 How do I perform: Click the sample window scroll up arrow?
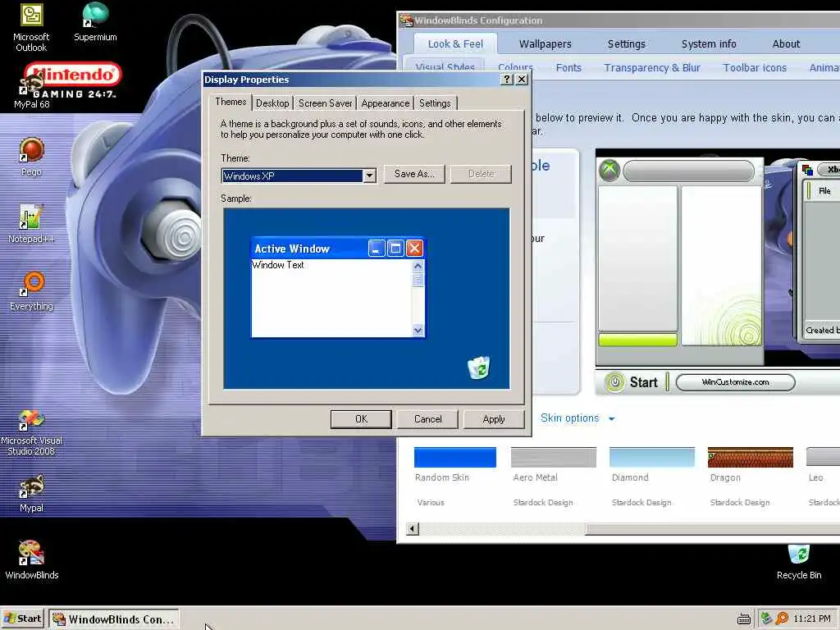pyautogui.click(x=418, y=266)
